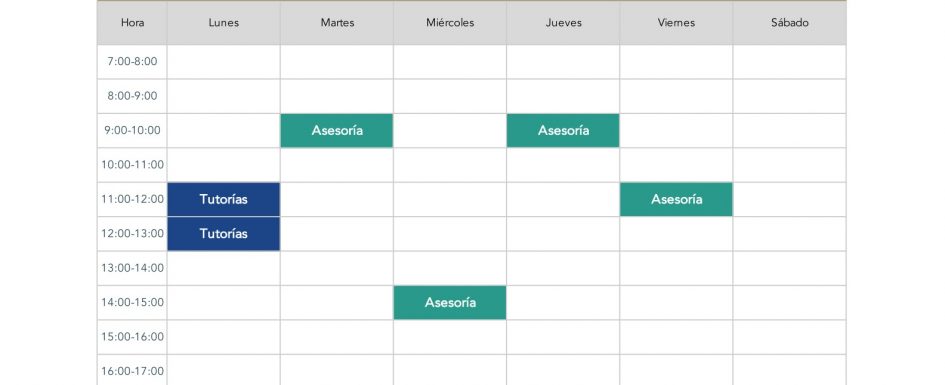Image resolution: width=945 pixels, height=385 pixels.
Task: Select the Asesoría block on Martes
Action: (336, 130)
